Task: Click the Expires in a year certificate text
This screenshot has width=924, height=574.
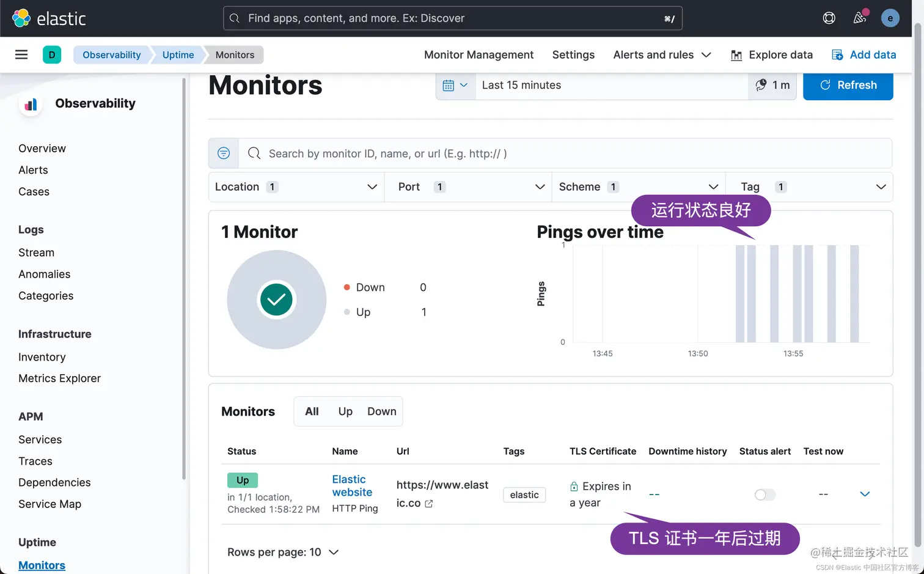Action: (x=601, y=495)
